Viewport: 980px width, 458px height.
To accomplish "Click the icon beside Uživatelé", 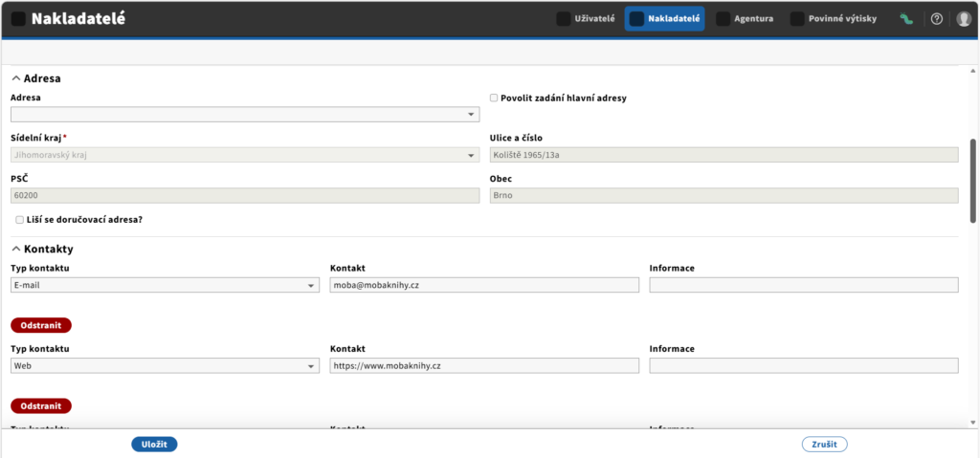I will (563, 19).
